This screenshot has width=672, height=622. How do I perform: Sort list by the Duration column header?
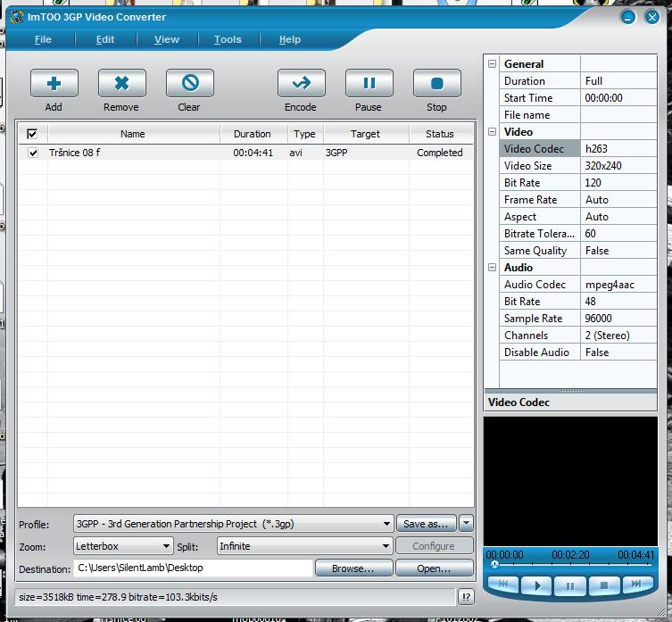tap(253, 134)
